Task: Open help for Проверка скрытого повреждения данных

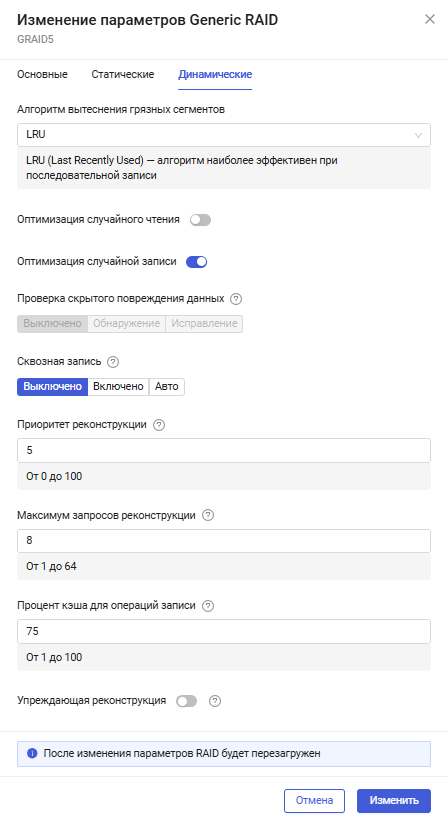Action: pos(236,298)
